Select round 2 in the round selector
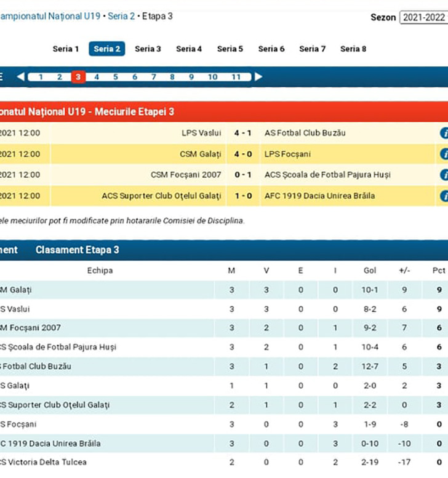Viewport: 448px width, 478px height. tap(60, 77)
